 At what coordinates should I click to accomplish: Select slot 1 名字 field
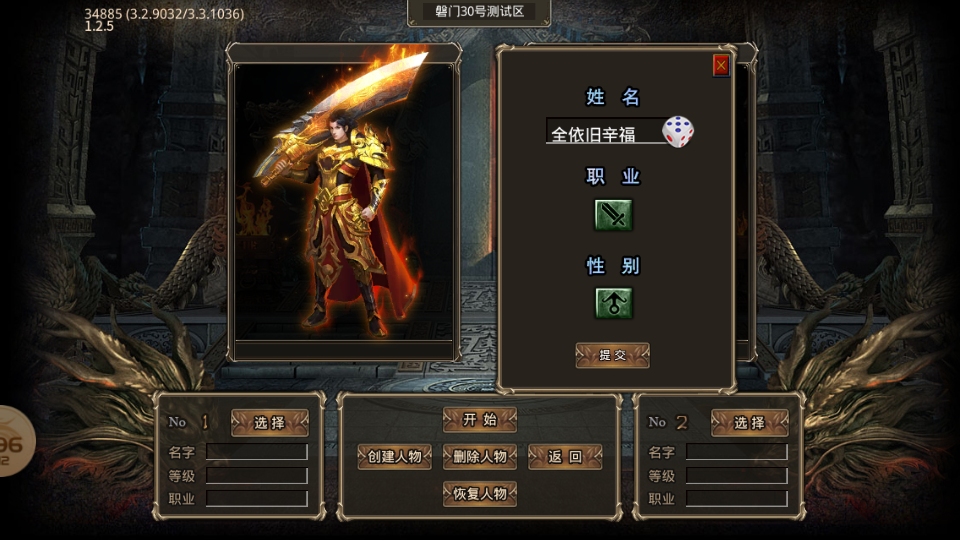coord(257,452)
